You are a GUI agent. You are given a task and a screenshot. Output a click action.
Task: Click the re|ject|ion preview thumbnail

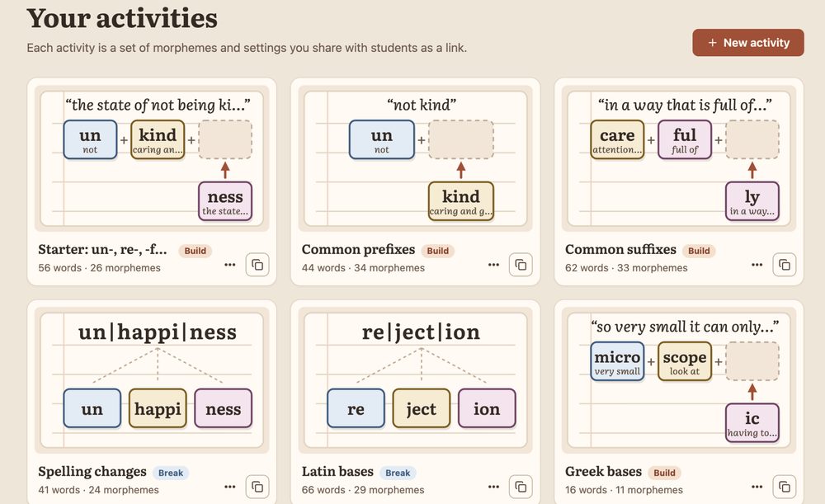[416, 380]
